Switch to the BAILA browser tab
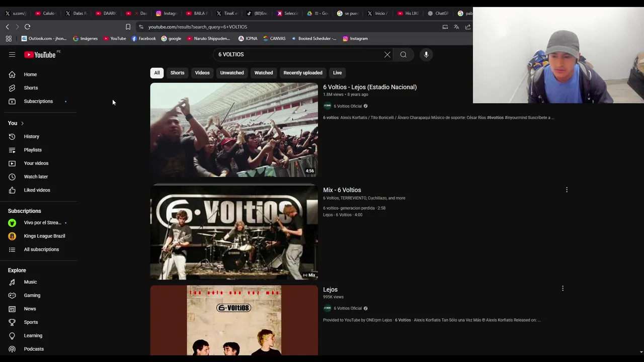The width and height of the screenshot is (644, 362). point(196,14)
